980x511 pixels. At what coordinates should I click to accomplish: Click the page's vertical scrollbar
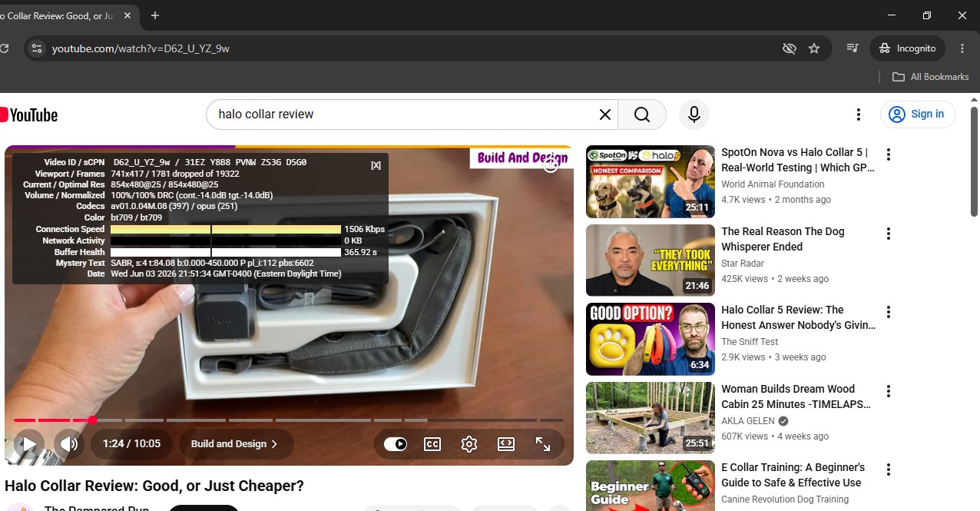(x=974, y=161)
